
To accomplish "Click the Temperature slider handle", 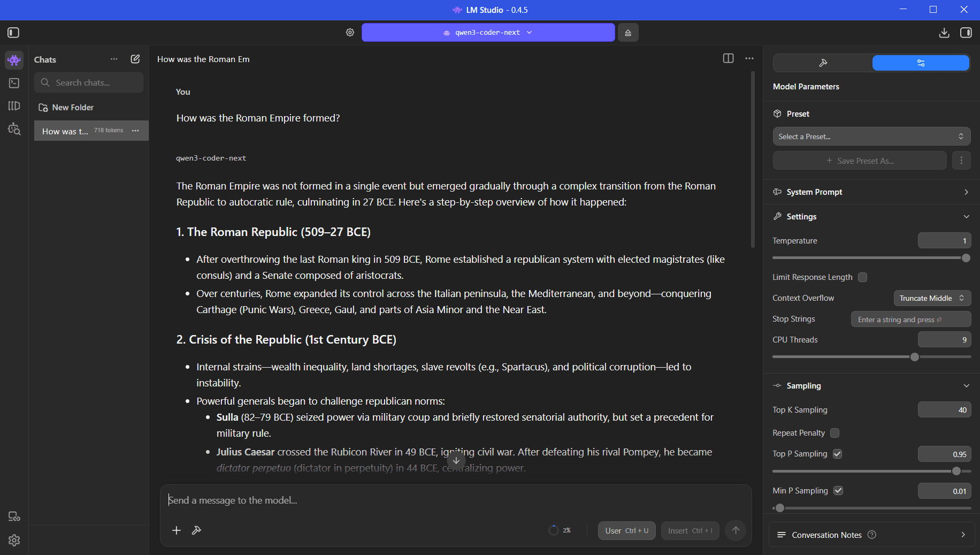I will coord(966,258).
